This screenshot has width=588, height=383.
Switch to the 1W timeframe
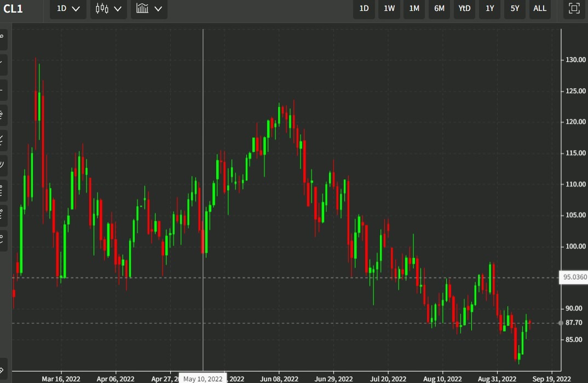pyautogui.click(x=389, y=9)
